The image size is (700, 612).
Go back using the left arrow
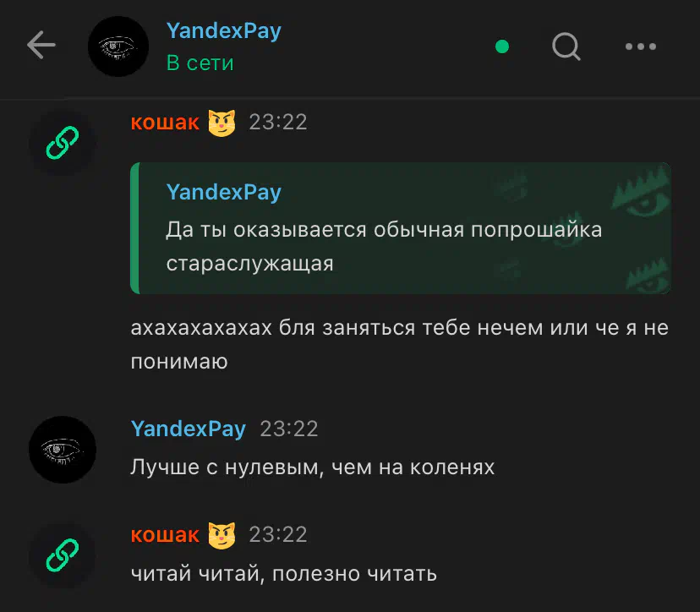click(x=41, y=45)
